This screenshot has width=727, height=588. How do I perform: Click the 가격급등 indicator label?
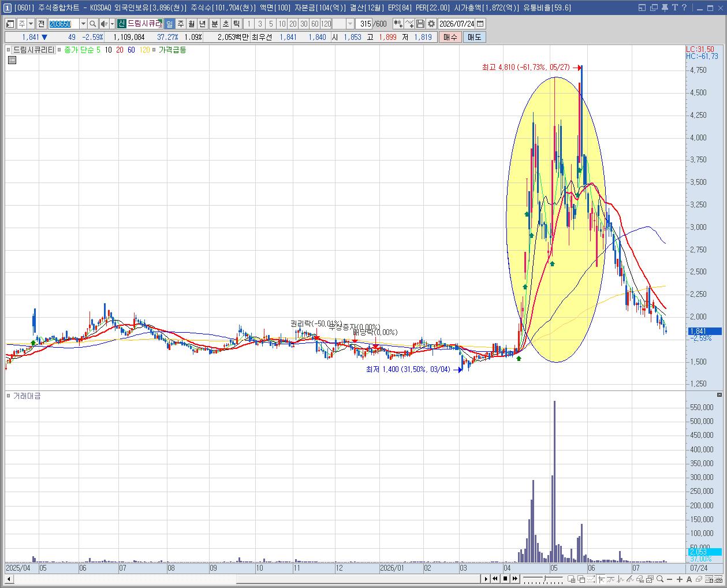point(173,50)
